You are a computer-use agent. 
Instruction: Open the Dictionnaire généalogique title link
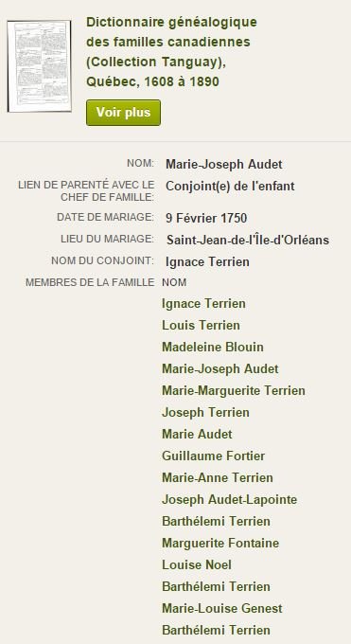click(x=171, y=52)
